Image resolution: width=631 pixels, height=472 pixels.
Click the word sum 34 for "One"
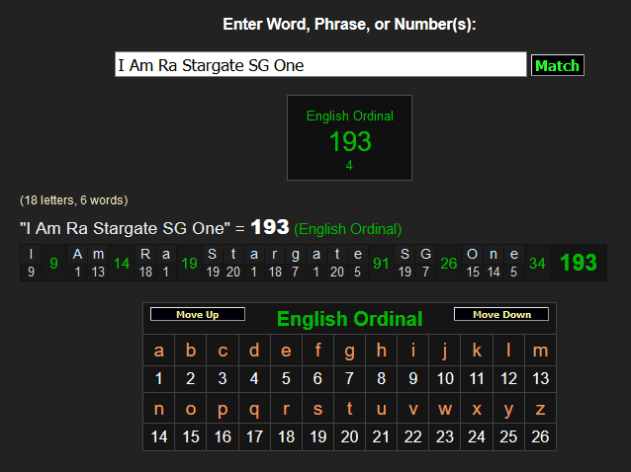(x=537, y=264)
